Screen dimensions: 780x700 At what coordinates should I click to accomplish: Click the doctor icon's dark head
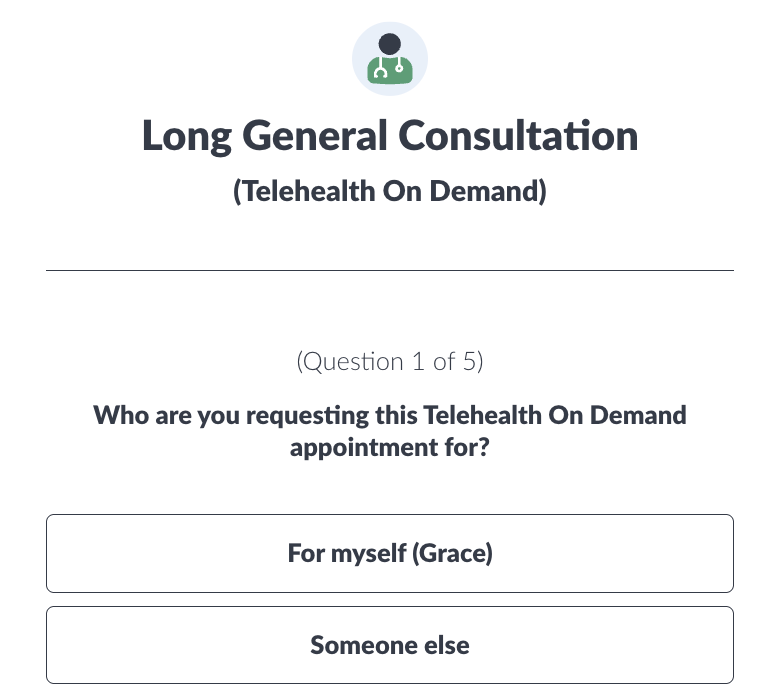pos(390,44)
